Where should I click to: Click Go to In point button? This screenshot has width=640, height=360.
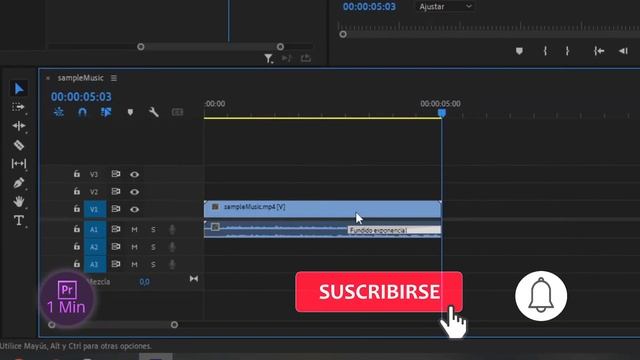pos(599,51)
